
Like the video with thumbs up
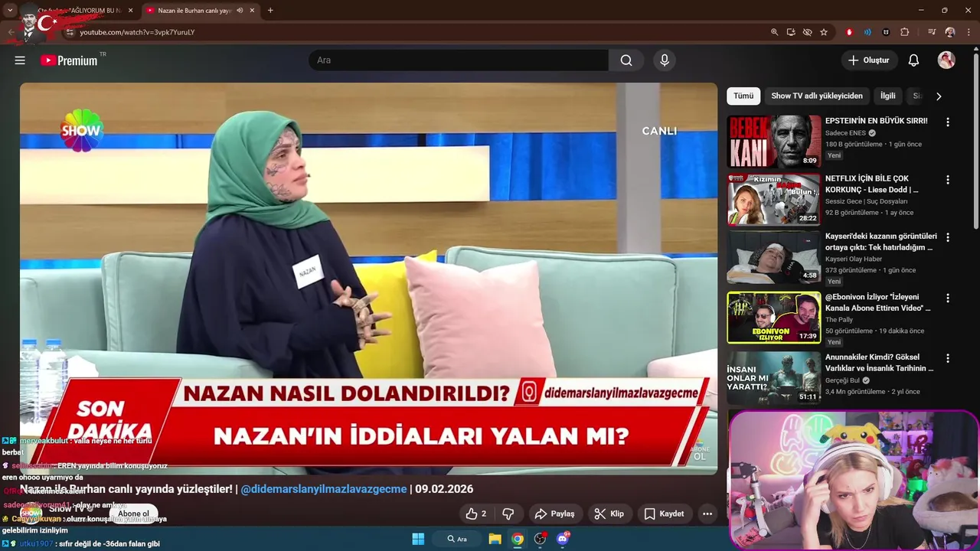click(475, 514)
